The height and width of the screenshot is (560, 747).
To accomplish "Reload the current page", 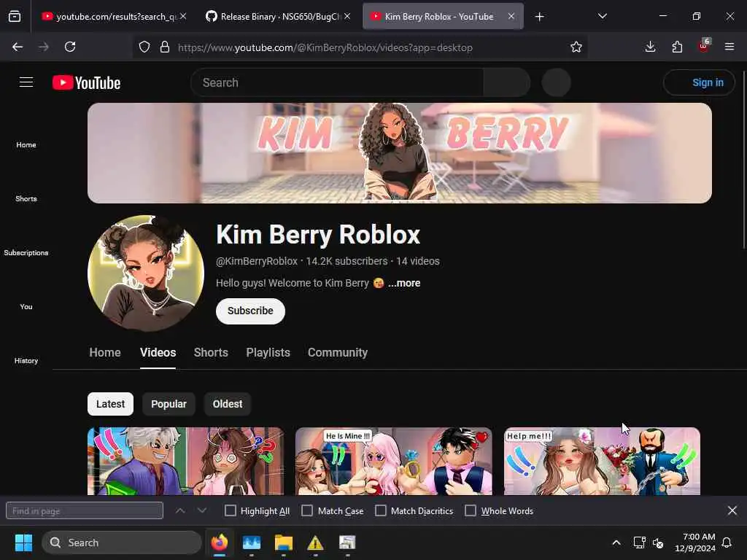I will [x=70, y=47].
